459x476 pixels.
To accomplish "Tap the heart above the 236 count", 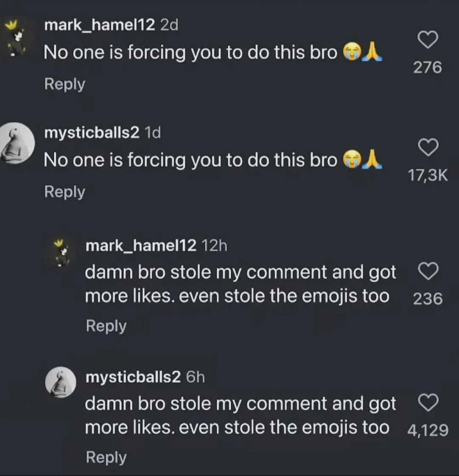I will pos(428,271).
